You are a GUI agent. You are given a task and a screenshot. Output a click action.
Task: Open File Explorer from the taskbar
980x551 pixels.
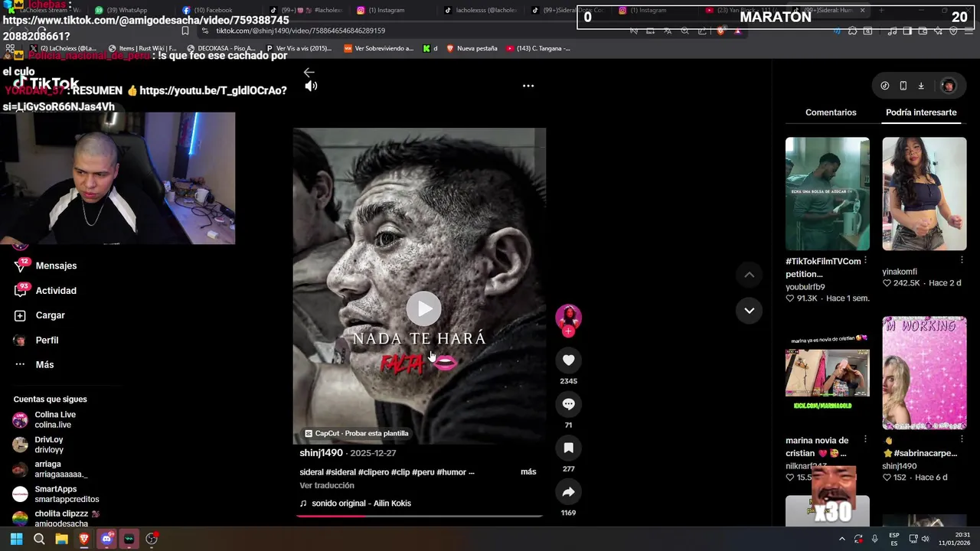[62, 539]
